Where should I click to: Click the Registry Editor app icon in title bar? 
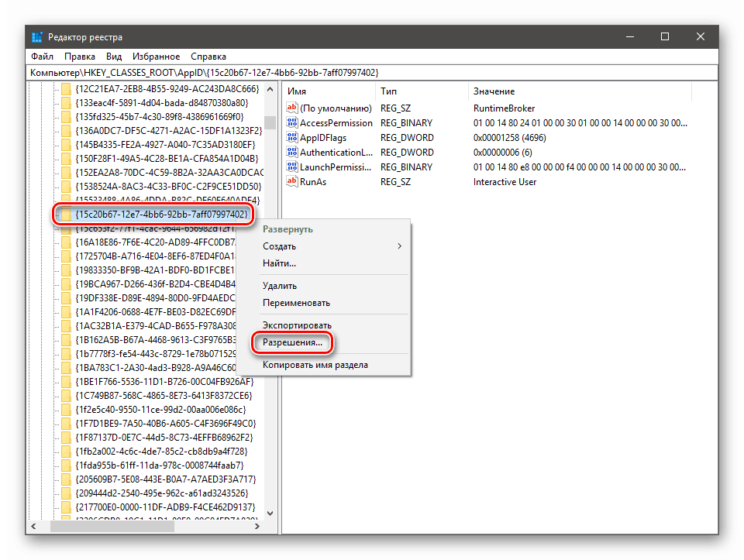pyautogui.click(x=37, y=37)
